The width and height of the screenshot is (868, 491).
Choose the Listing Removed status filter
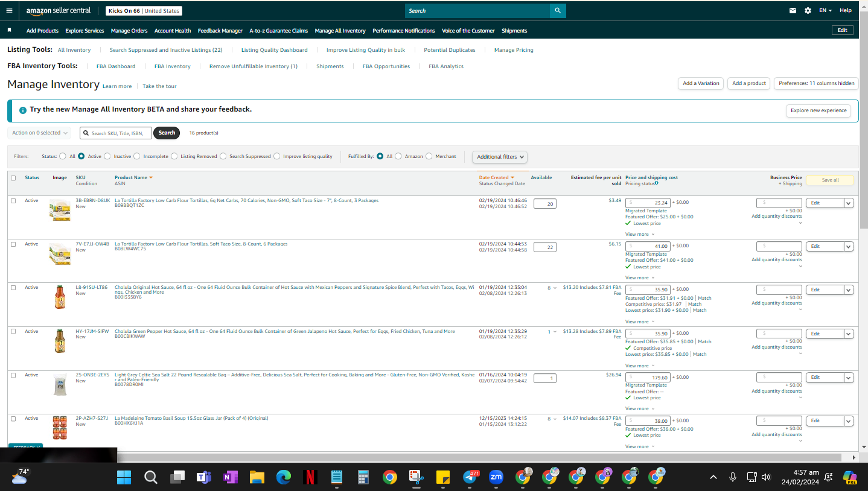pos(174,156)
